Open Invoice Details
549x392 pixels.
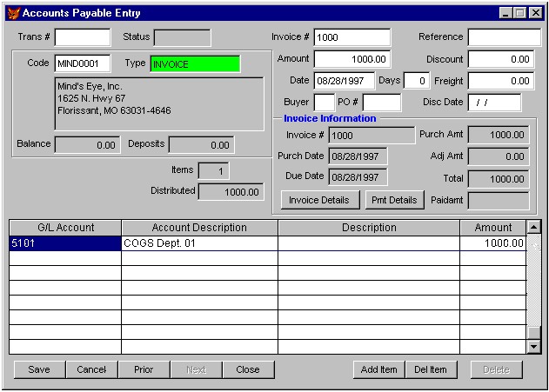click(x=319, y=200)
